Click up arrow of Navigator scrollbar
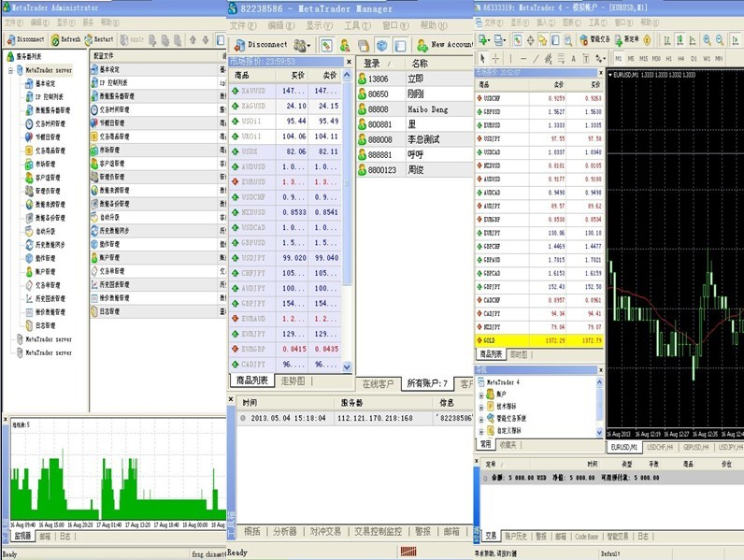 point(599,381)
